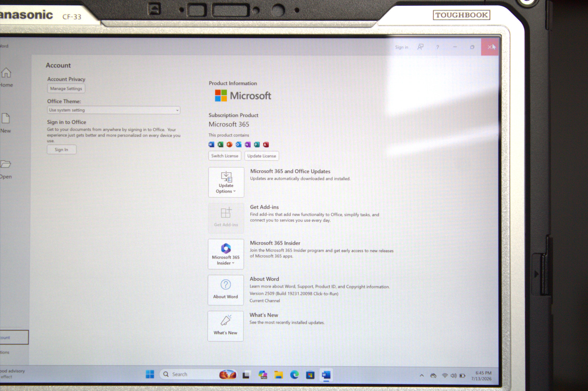Click the disabled Get Add-ins tile
The image size is (588, 391).
[226, 218]
